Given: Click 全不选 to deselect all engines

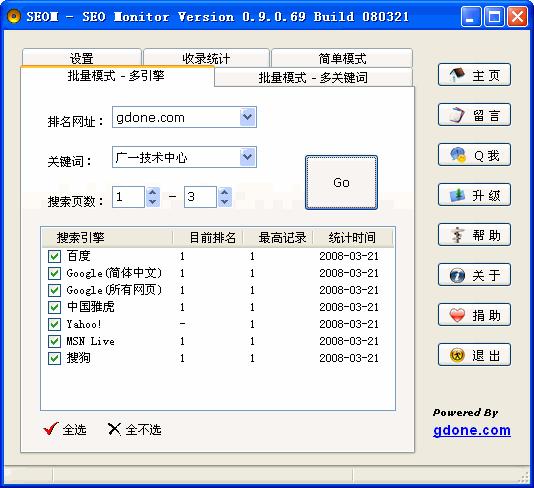Looking at the screenshot, I should point(134,429).
